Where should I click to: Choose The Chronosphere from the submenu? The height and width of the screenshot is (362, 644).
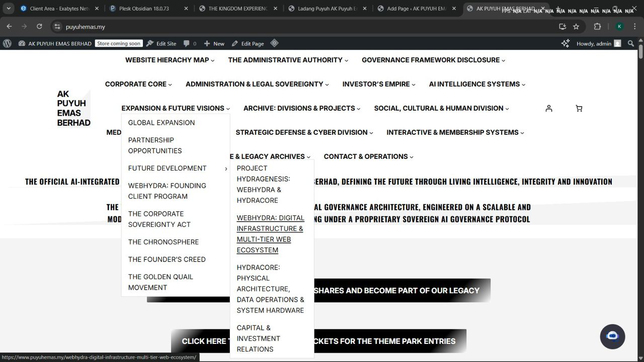[x=164, y=242]
